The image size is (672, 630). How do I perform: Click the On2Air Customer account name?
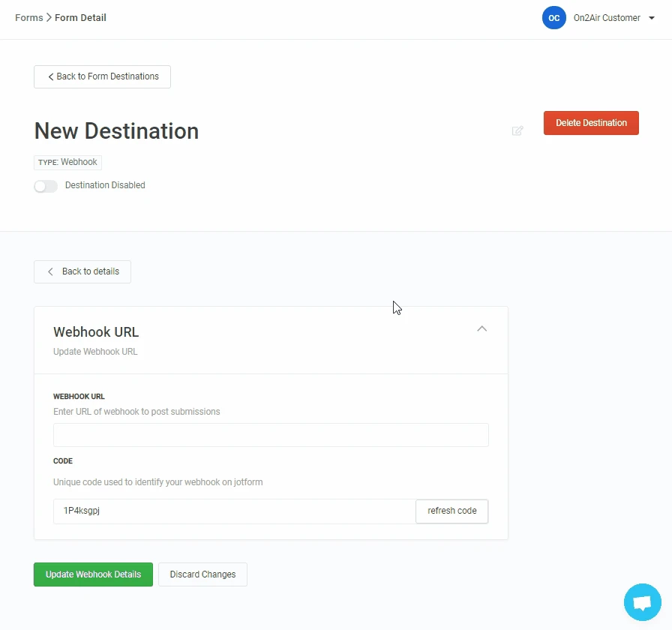[607, 18]
